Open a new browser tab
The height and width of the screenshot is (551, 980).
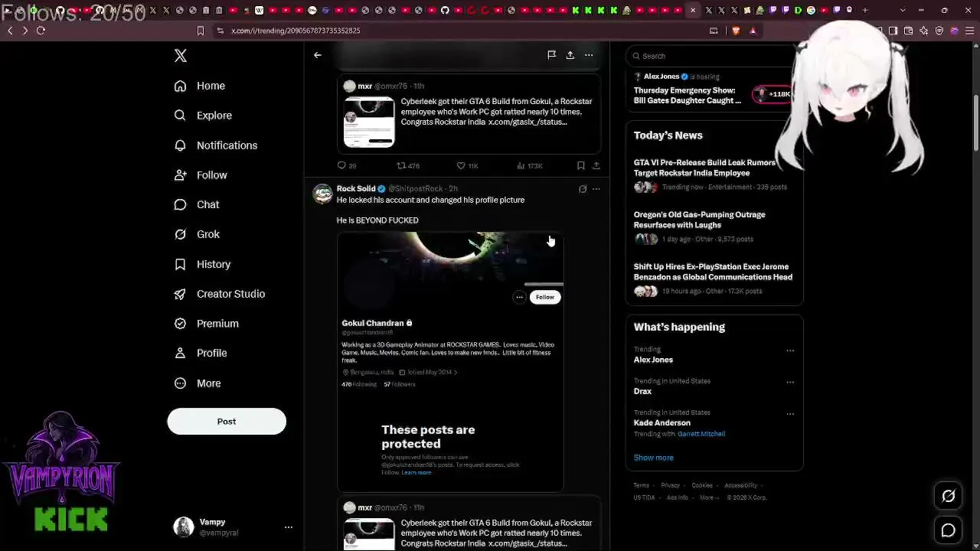(x=865, y=10)
